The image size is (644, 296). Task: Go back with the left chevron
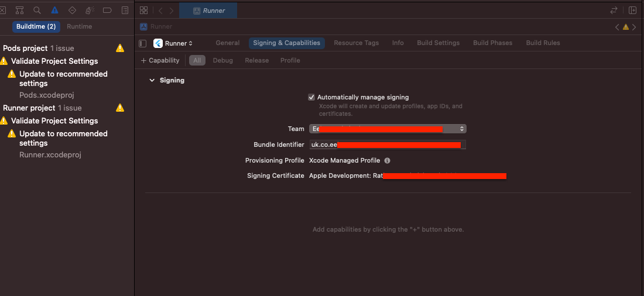(x=160, y=11)
